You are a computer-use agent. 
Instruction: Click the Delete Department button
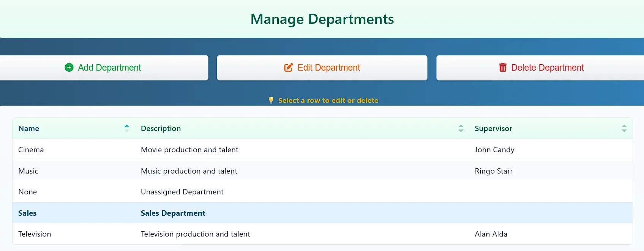pyautogui.click(x=540, y=68)
